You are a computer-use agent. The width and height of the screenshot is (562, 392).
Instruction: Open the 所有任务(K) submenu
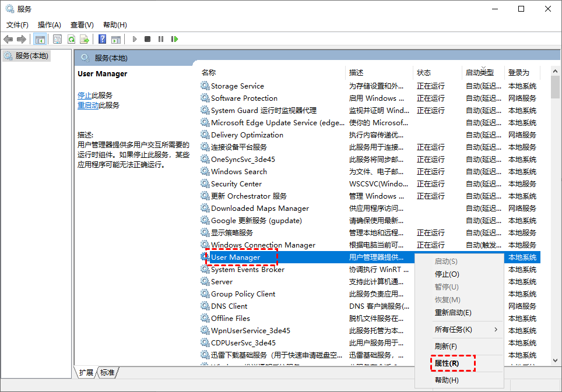point(451,330)
